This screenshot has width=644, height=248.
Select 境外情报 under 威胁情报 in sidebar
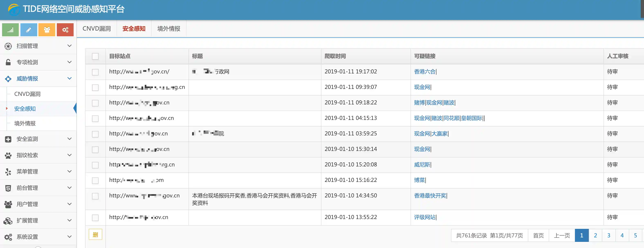pos(25,124)
